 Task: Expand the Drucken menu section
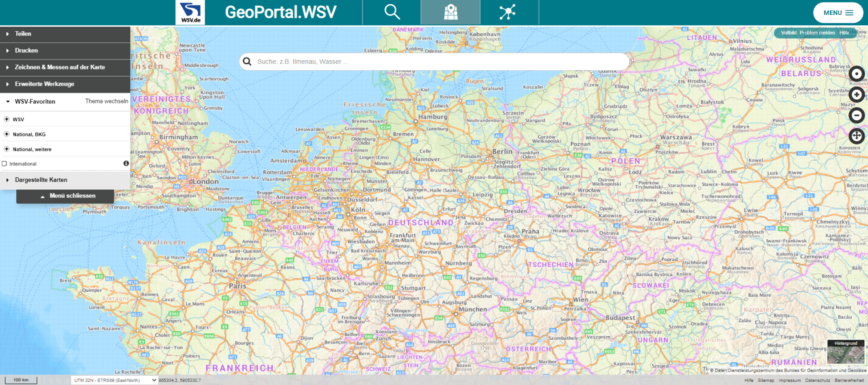coord(26,50)
